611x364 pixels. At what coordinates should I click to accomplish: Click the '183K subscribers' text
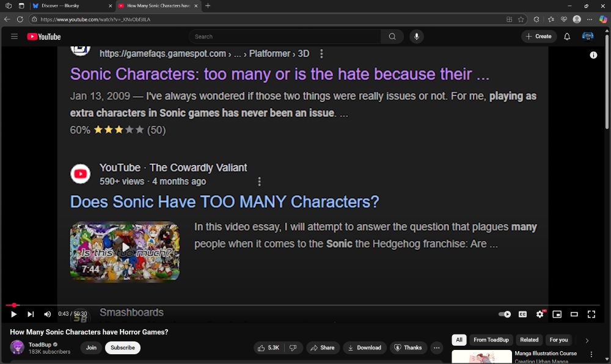click(x=49, y=352)
